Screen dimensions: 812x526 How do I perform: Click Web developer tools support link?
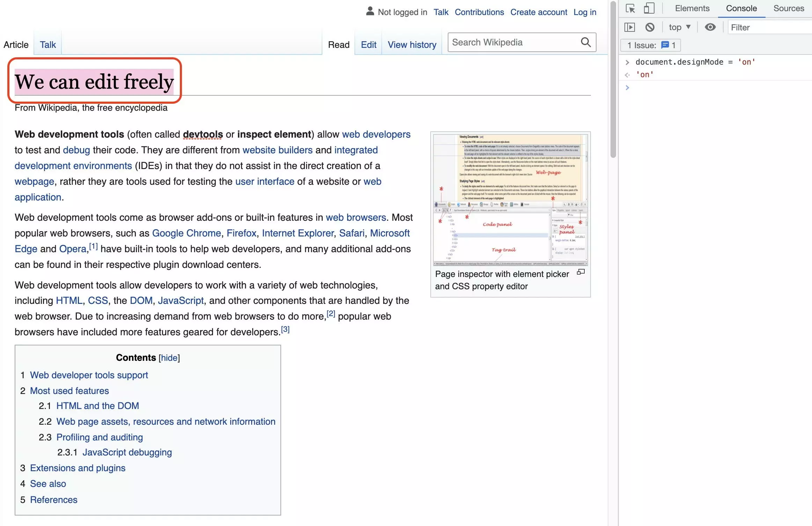pyautogui.click(x=89, y=374)
